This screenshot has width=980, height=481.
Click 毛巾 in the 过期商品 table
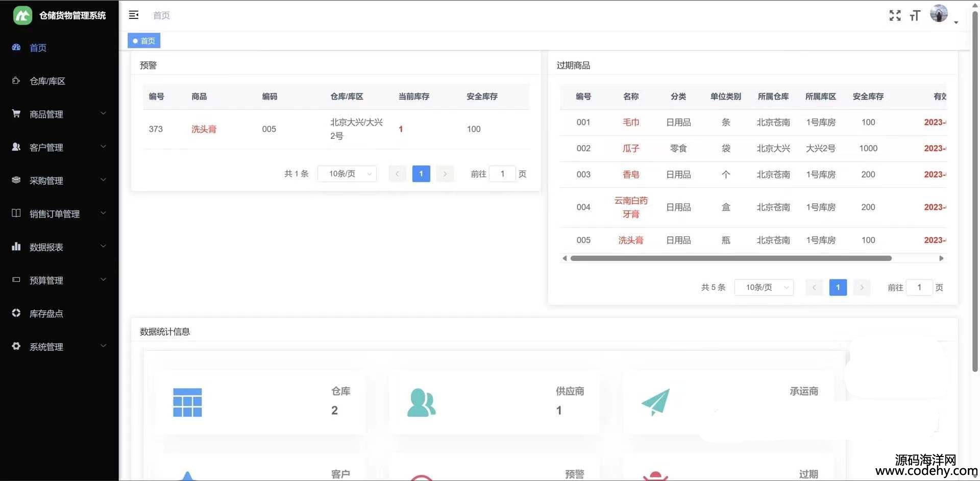[631, 123]
